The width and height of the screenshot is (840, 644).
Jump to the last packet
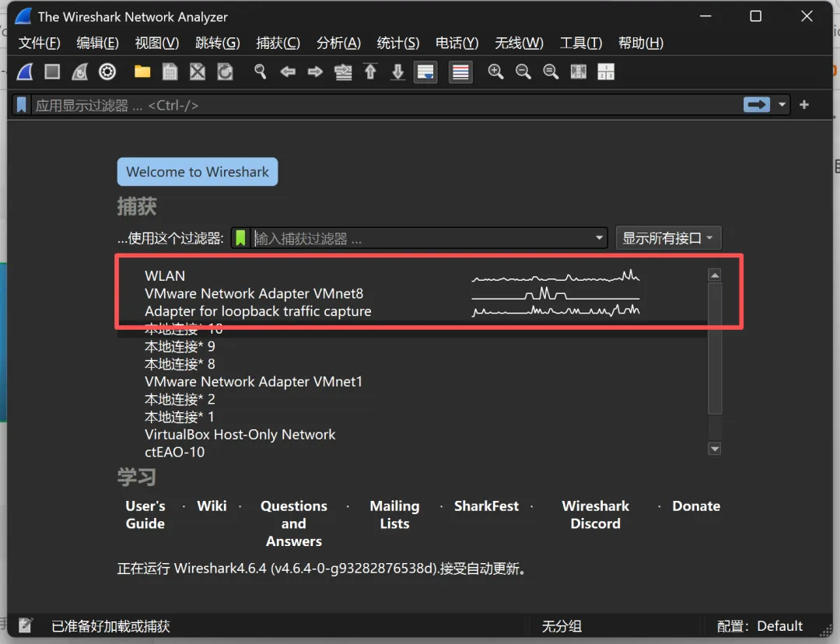pos(397,72)
